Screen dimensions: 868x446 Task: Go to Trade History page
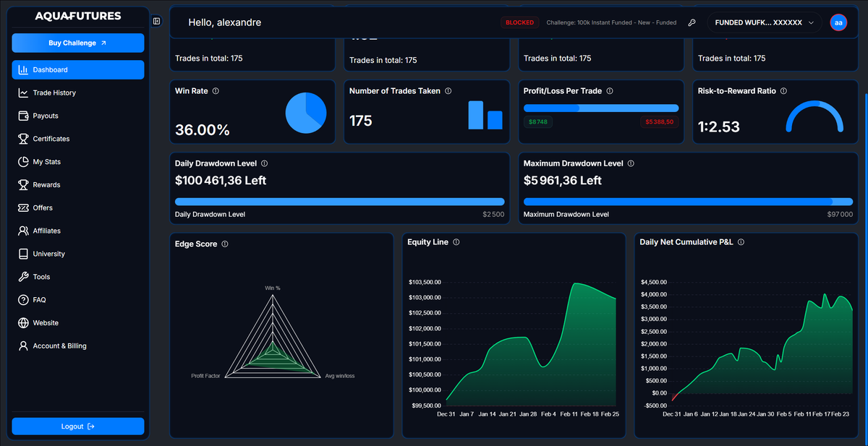(78, 93)
